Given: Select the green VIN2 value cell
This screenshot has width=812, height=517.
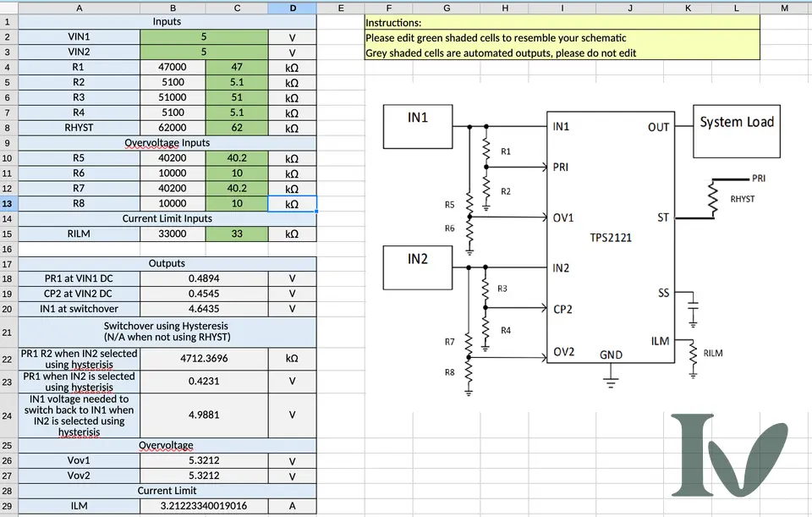Looking at the screenshot, I should tap(204, 52).
